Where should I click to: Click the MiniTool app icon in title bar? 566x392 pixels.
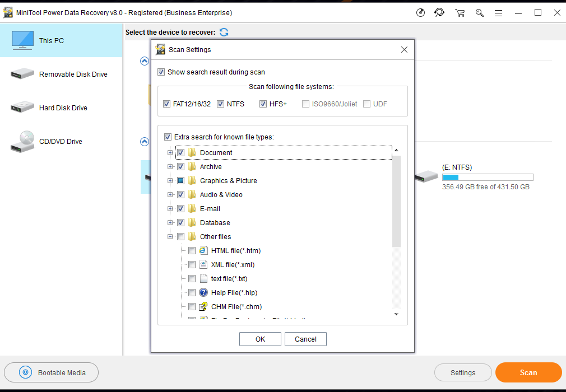click(8, 13)
